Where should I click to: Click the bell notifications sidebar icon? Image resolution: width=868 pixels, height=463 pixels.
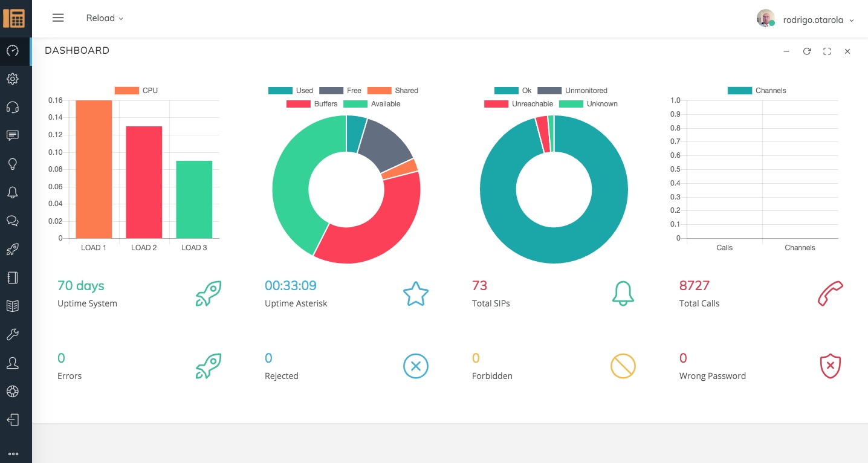click(x=13, y=192)
